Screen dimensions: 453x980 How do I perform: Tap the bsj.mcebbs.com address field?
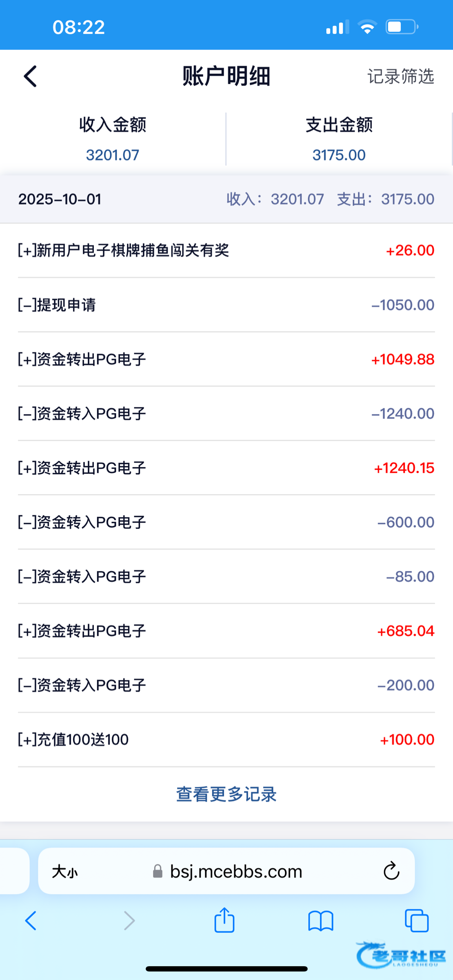(x=236, y=872)
